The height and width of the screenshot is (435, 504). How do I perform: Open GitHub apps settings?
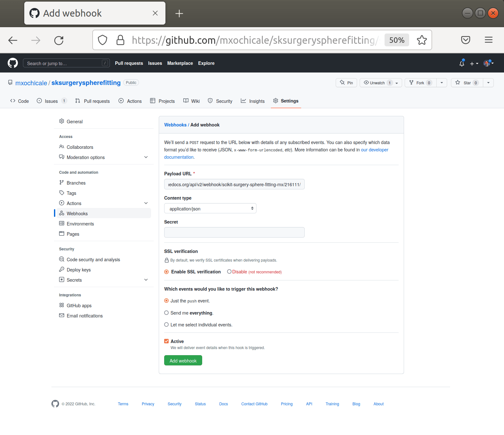pyautogui.click(x=104, y=305)
